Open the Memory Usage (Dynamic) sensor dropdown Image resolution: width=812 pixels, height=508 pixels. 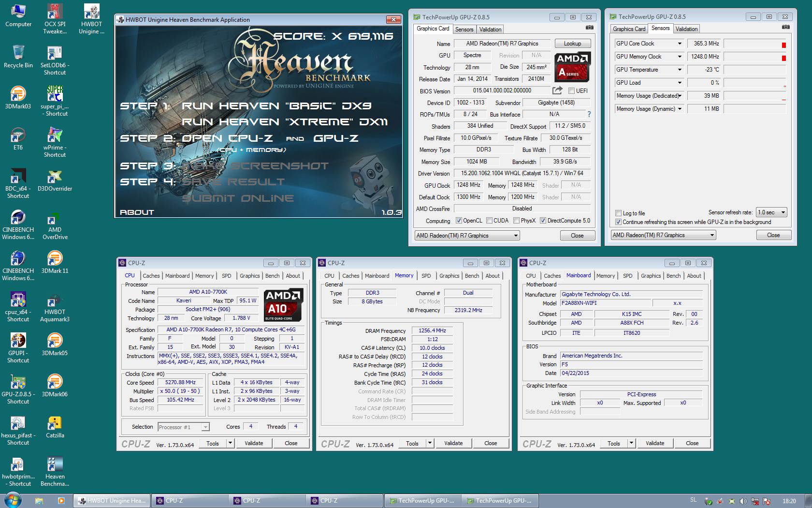tap(680, 109)
